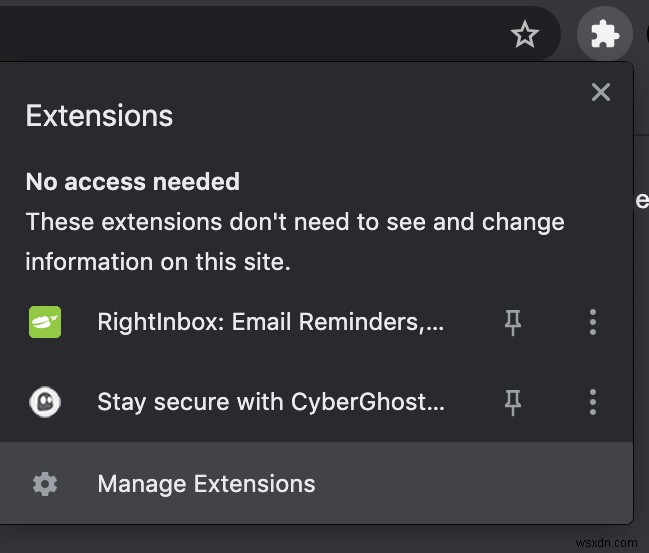Click the Extensions popup title
The height and width of the screenshot is (553, 649).
coord(99,116)
